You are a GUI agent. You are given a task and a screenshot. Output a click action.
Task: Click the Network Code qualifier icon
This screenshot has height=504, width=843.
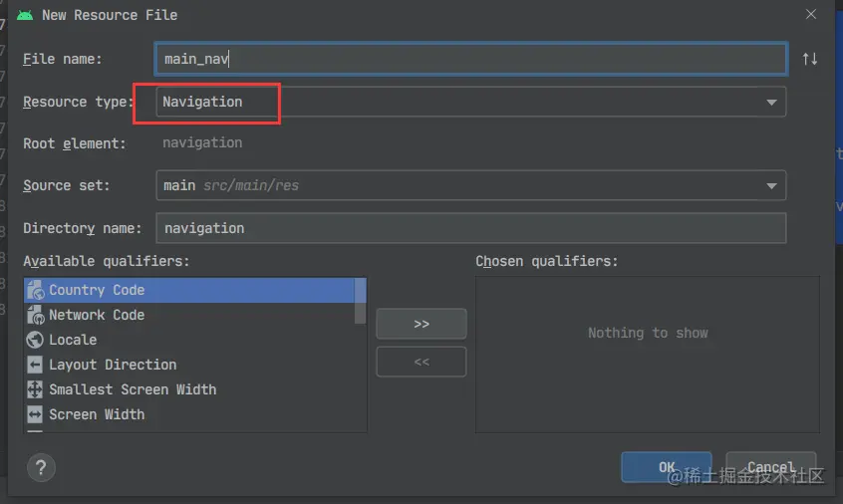click(35, 315)
